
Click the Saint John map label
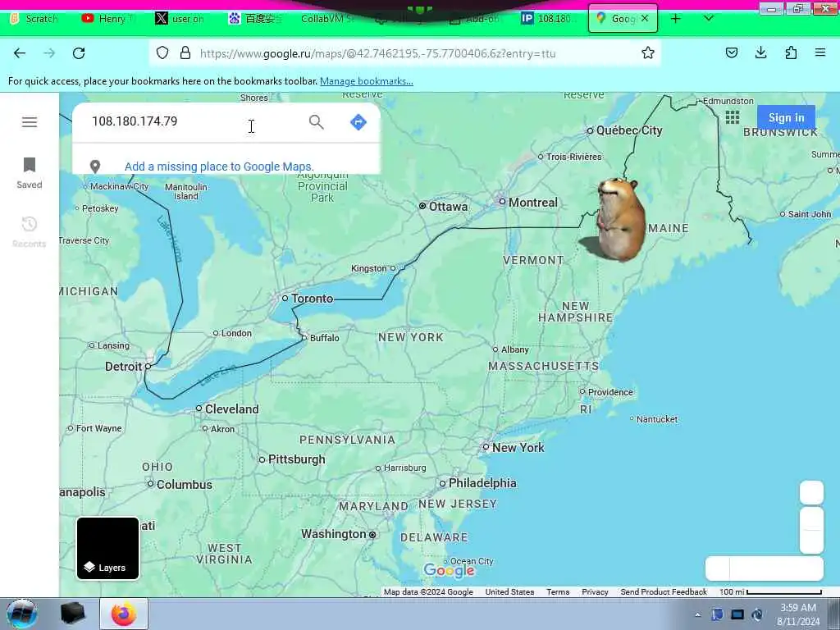pyautogui.click(x=810, y=214)
